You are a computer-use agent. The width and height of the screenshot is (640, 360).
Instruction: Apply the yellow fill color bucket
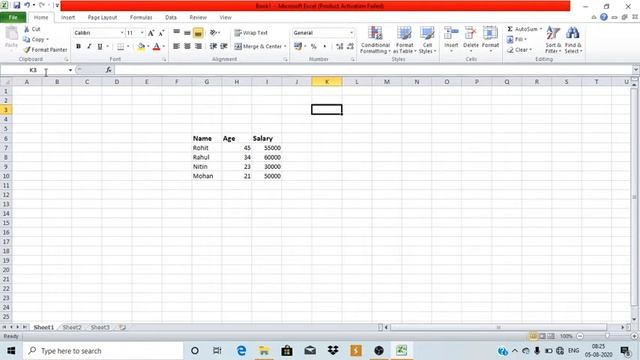(141, 47)
